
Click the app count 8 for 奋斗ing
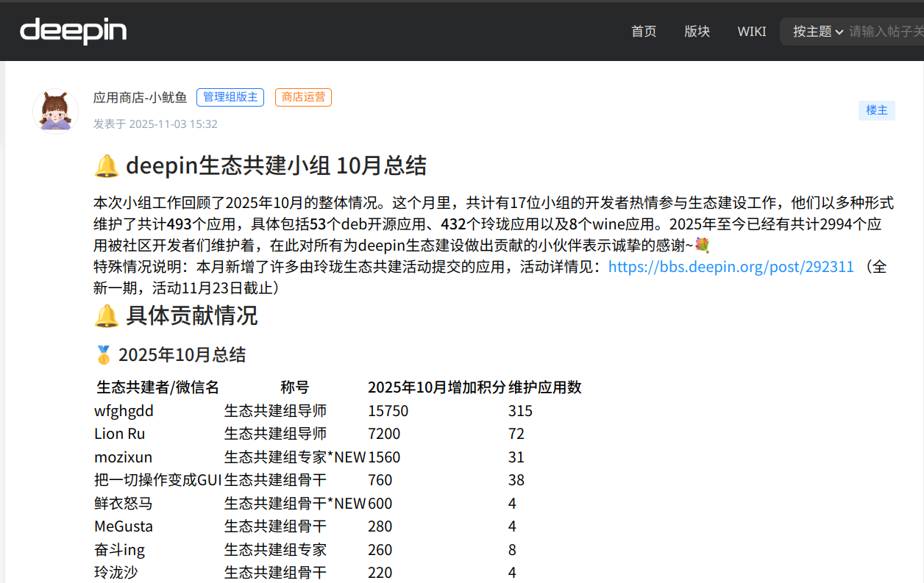[x=512, y=550]
